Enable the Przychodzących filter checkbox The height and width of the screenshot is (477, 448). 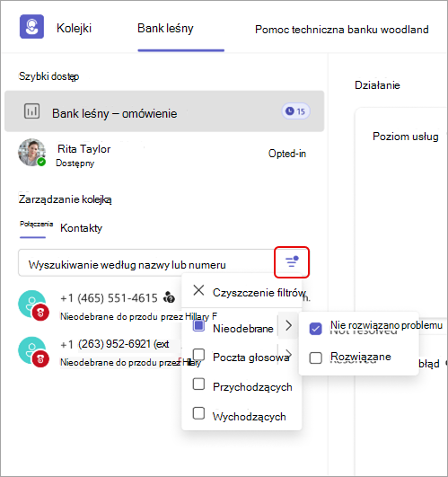[198, 384]
